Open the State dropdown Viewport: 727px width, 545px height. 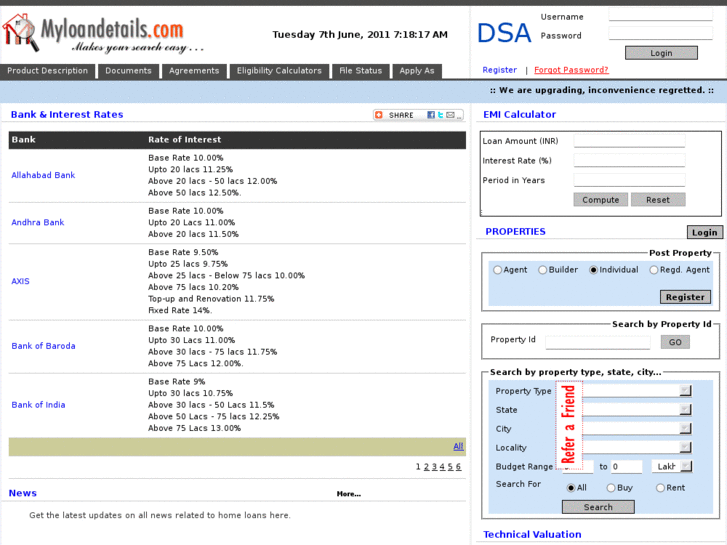637,410
